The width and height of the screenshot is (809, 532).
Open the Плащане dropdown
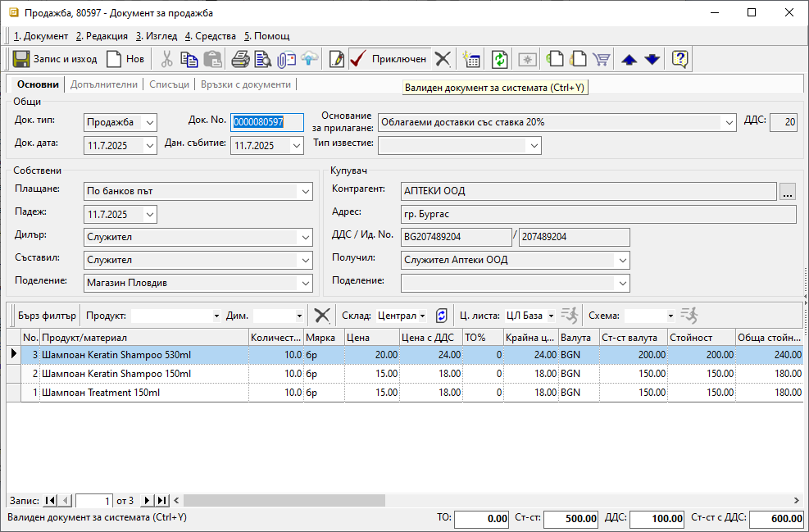306,192
